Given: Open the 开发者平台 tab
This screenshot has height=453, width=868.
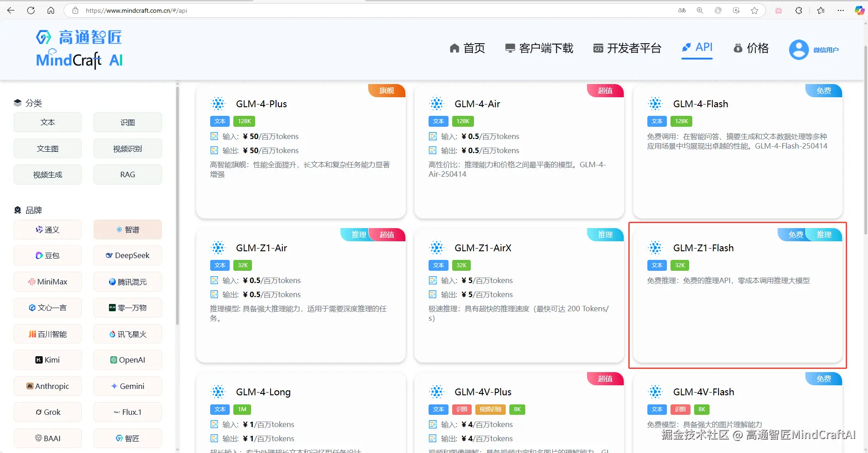Looking at the screenshot, I should [x=627, y=48].
